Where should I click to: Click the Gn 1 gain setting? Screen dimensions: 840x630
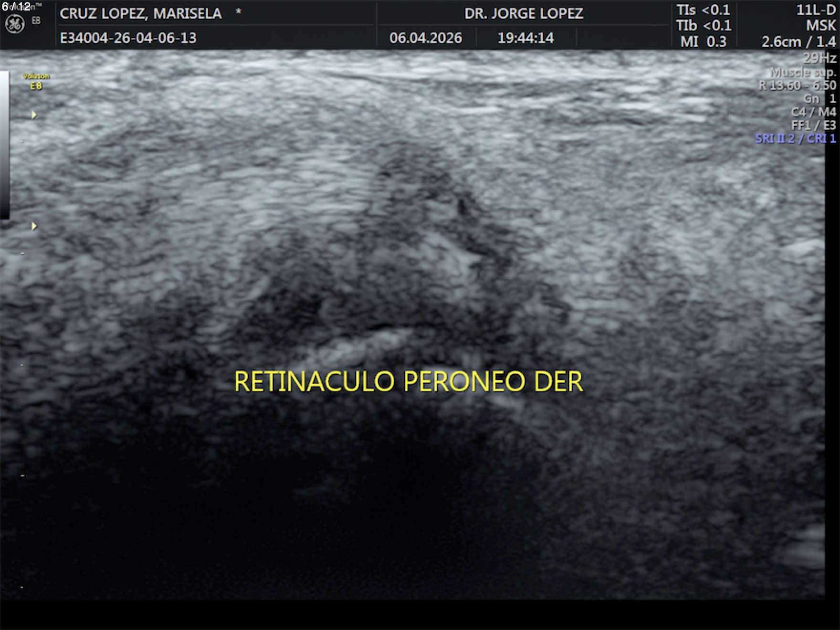(x=819, y=98)
